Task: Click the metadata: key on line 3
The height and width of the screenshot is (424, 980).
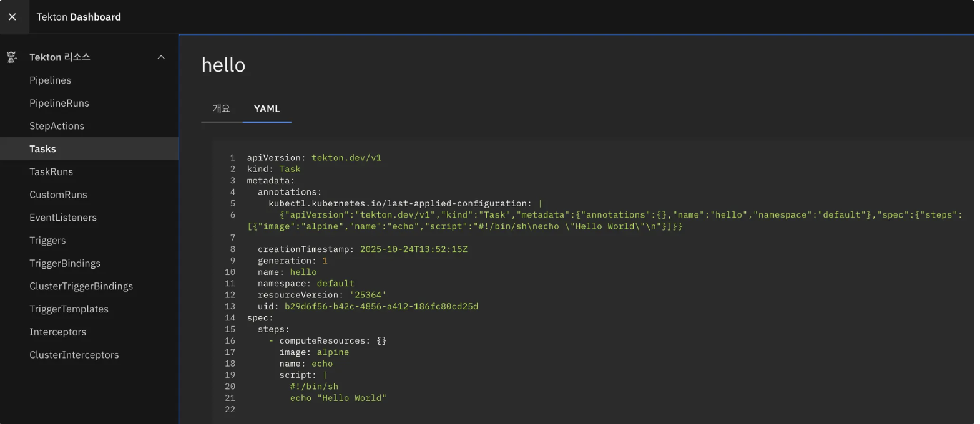Action: 271,181
